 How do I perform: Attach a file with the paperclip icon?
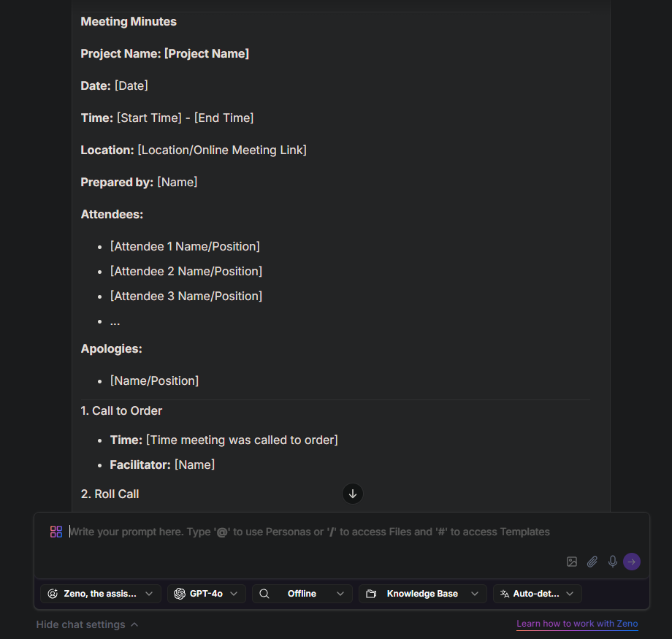(592, 562)
